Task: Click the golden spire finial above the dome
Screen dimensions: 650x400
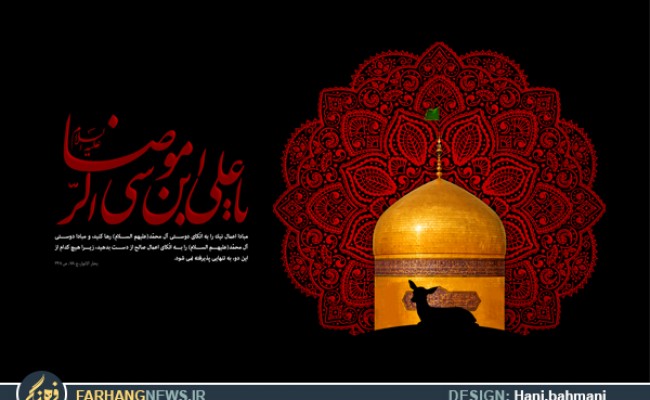Action: coord(438,155)
